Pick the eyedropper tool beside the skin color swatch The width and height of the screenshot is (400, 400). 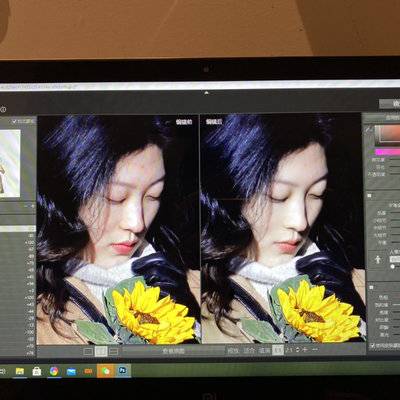click(369, 129)
